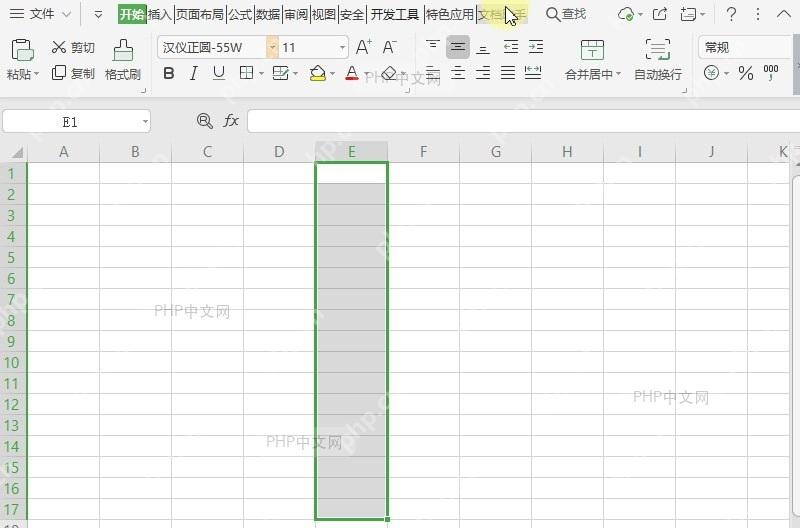Click the Paste icon
The height and width of the screenshot is (528, 800).
click(21, 50)
